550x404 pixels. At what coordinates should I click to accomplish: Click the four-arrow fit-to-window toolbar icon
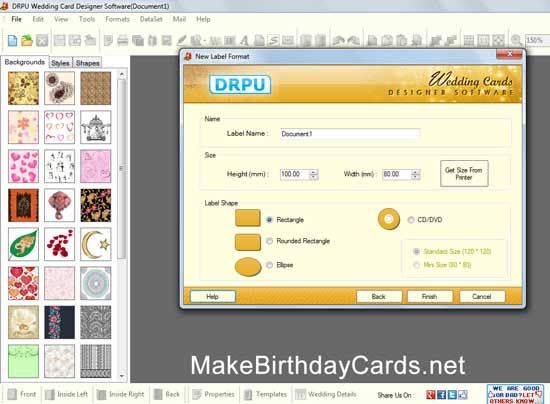coord(498,41)
